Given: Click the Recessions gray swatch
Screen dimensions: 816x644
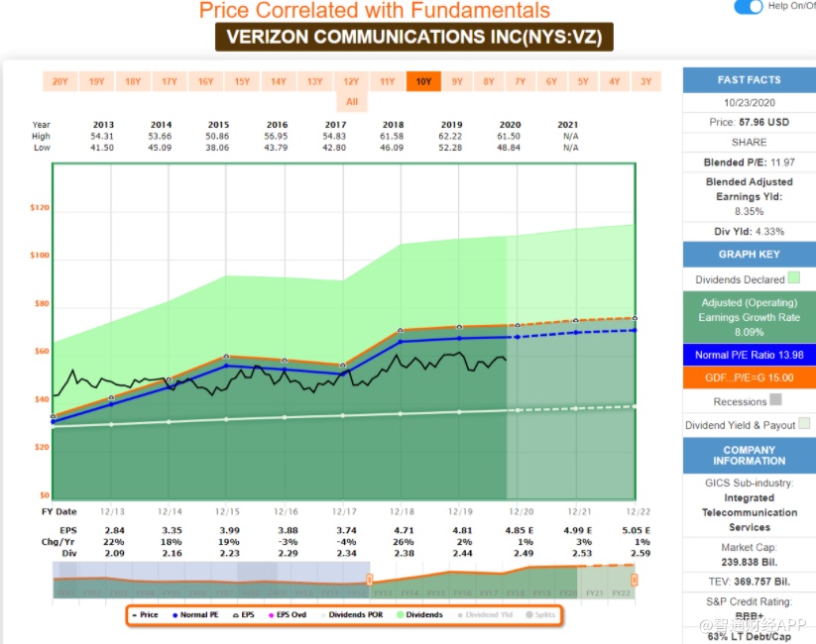Looking at the screenshot, I should click(775, 400).
